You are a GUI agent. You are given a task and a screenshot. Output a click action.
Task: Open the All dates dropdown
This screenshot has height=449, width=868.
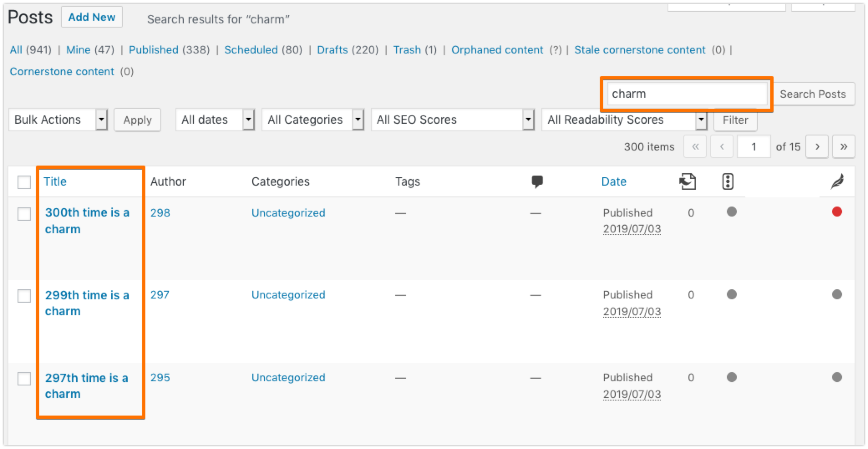[x=215, y=120]
